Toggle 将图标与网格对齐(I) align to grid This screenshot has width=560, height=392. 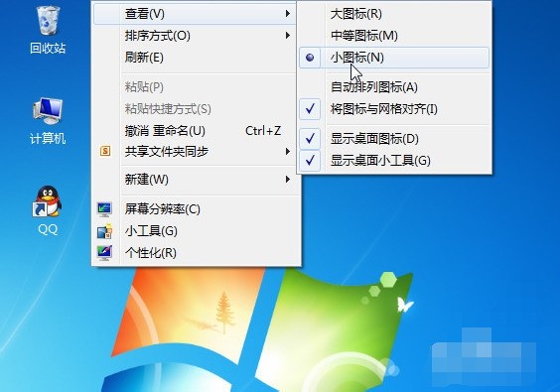[394, 109]
